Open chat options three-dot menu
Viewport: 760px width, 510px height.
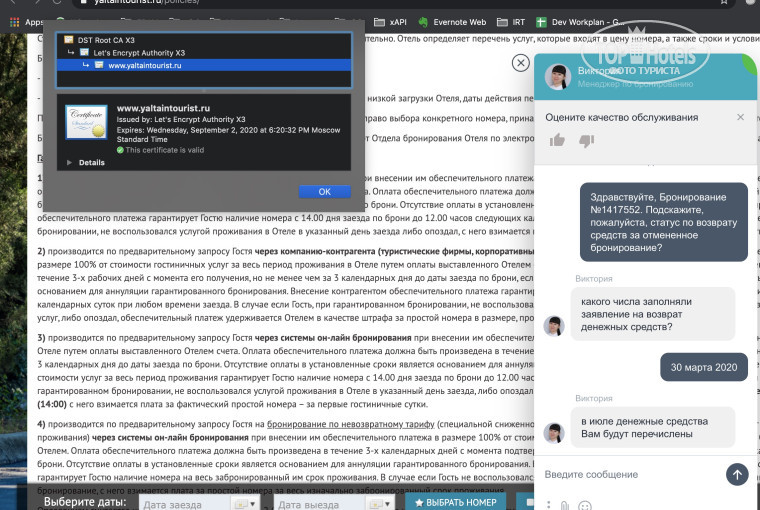pos(549,505)
